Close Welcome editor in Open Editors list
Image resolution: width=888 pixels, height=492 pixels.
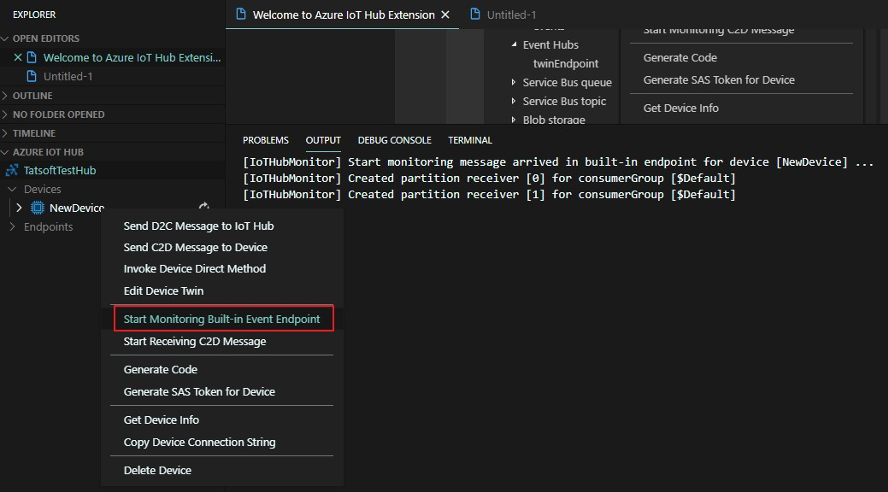[x=17, y=58]
